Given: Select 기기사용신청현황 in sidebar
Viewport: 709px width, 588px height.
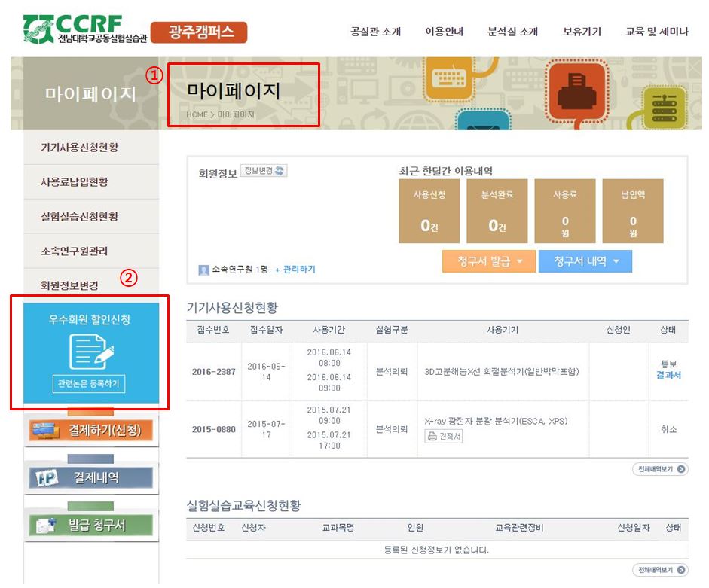Looking at the screenshot, I should pos(79,148).
